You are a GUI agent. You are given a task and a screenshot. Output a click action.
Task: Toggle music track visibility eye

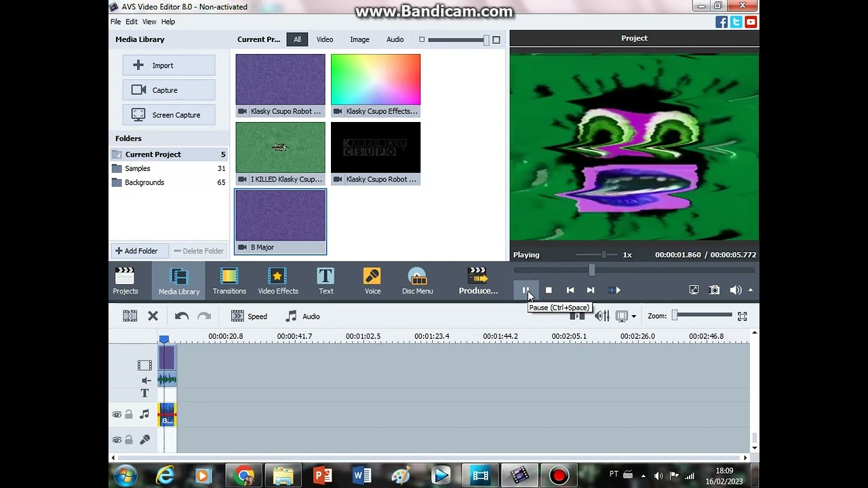(117, 414)
